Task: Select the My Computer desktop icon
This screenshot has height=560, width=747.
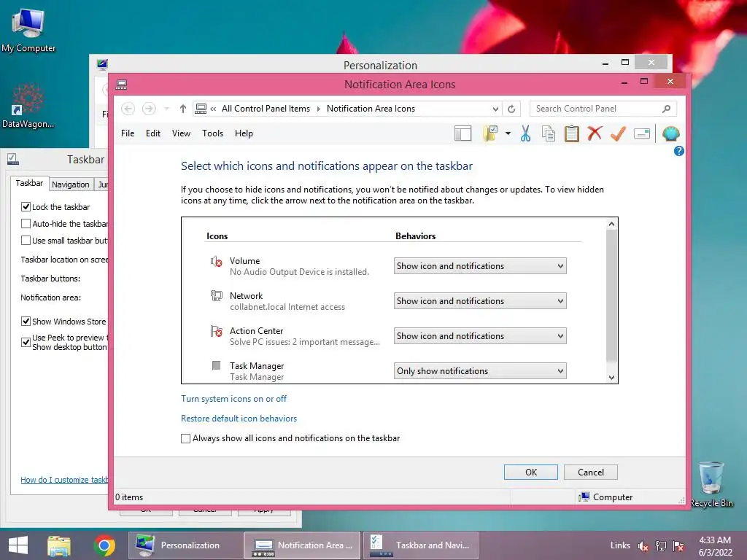Action: click(x=28, y=29)
